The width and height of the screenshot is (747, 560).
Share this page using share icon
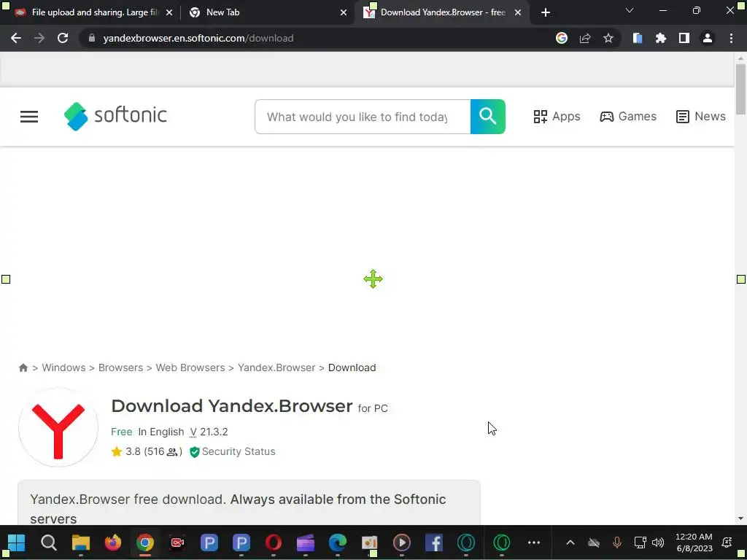[585, 38]
